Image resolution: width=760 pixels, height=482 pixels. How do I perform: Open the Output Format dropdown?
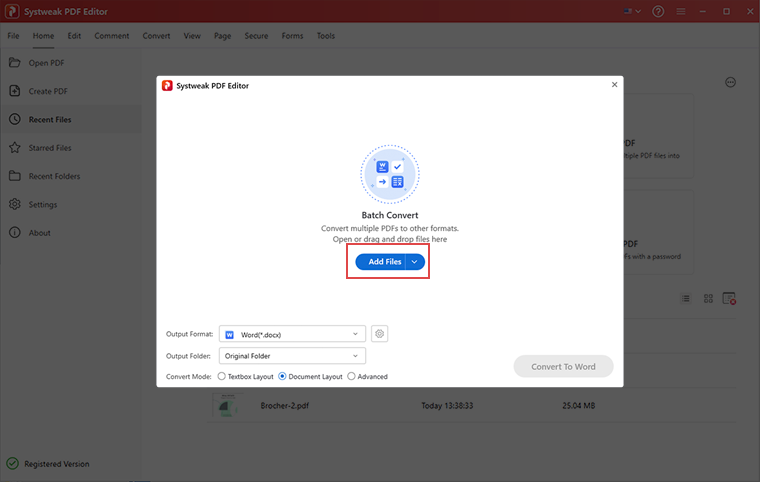click(292, 334)
